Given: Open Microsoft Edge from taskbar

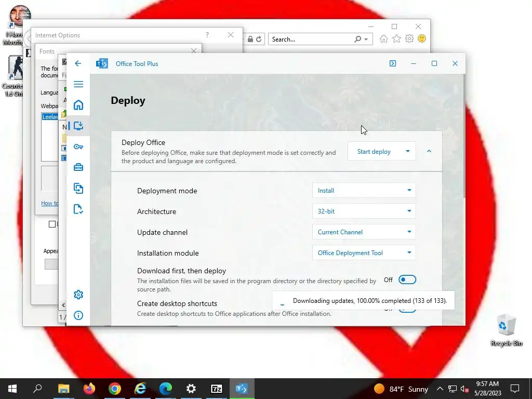Looking at the screenshot, I should (166, 389).
